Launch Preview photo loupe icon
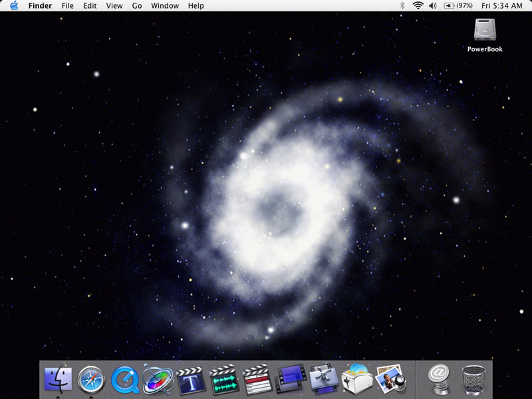532x399 pixels. 391,379
